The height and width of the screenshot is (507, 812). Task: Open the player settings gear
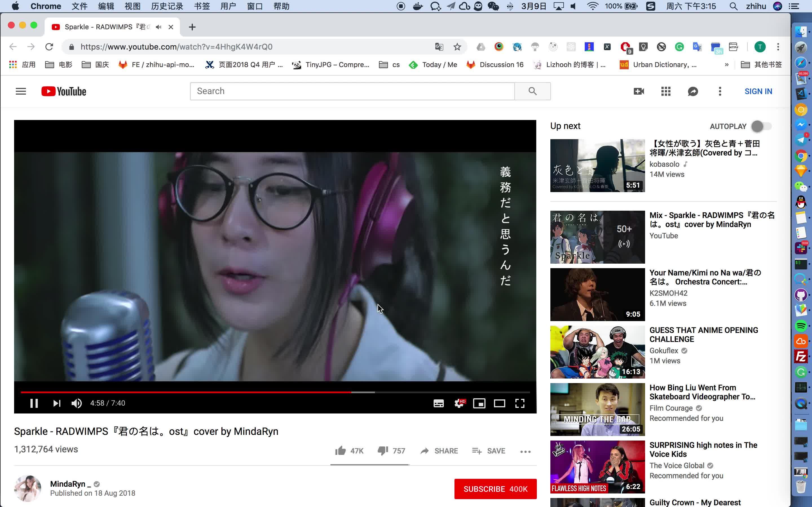point(459,403)
